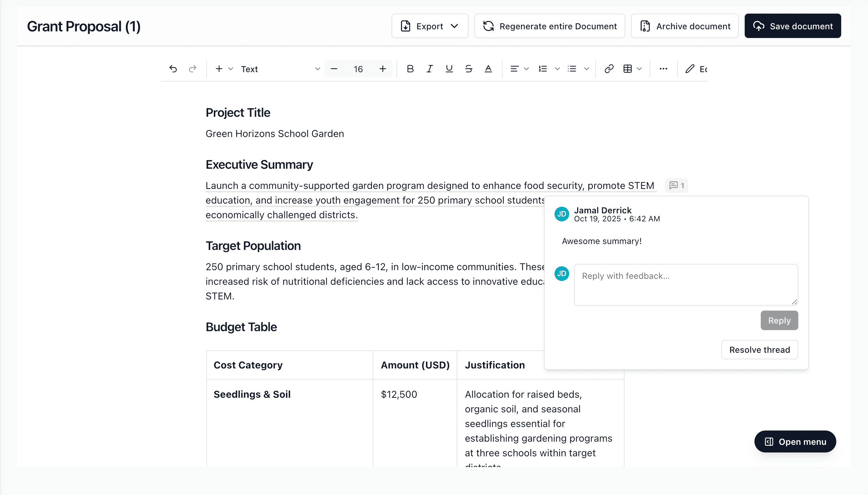Open the table insert icon
This screenshot has height=495, width=868.
[628, 69]
